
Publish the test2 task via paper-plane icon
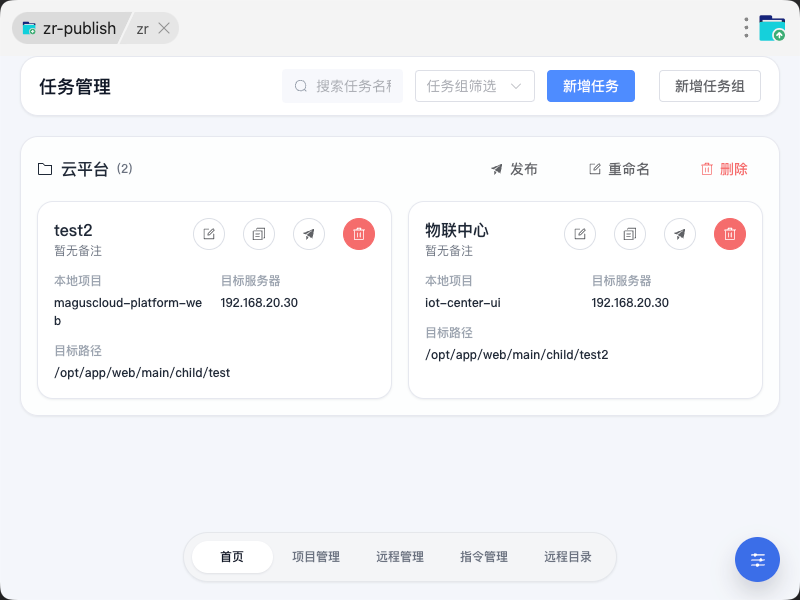point(309,234)
